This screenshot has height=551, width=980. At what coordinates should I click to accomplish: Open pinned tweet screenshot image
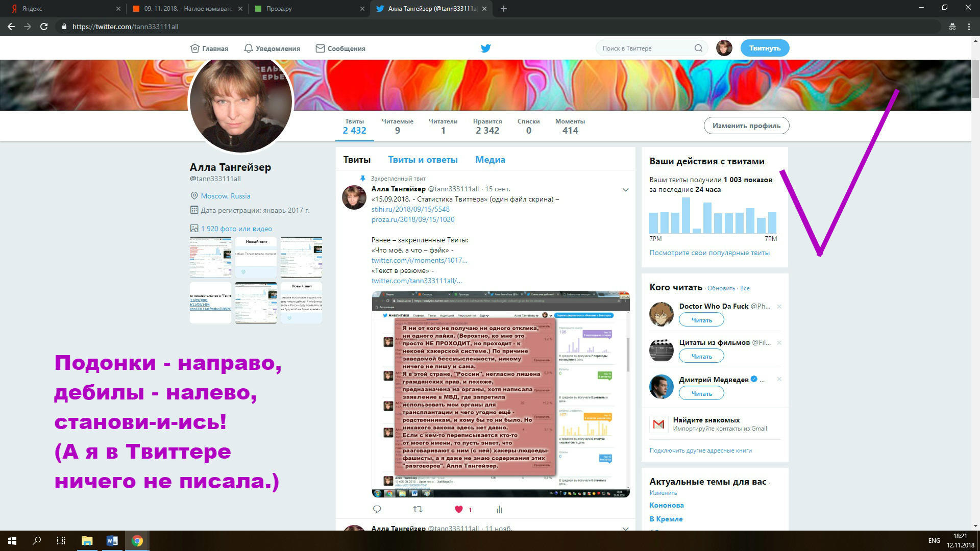click(x=501, y=394)
